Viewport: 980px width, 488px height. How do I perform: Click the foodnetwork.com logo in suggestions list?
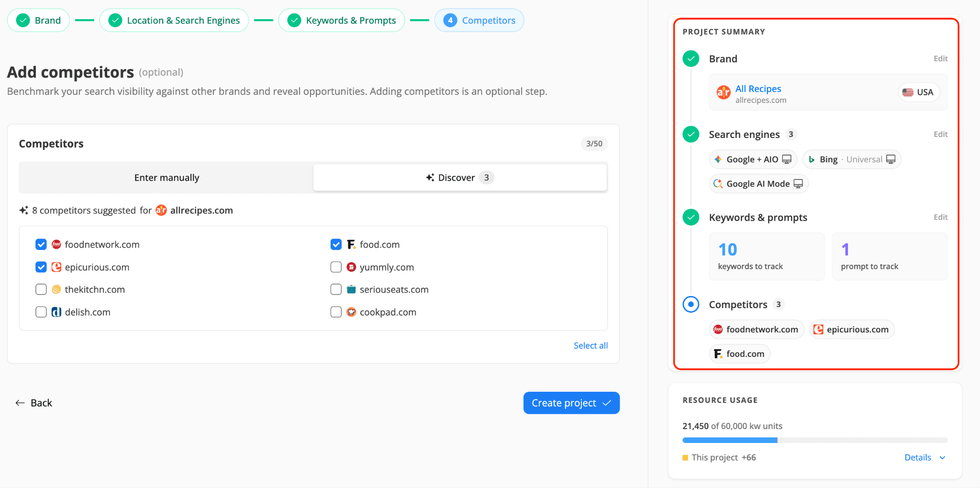point(56,245)
